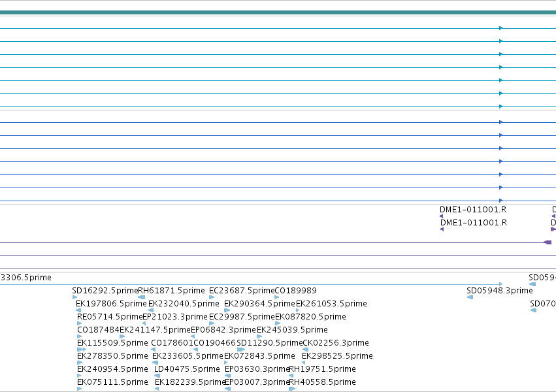556x392 pixels.
Task: Click the SD11290.5prime label
Action: [x=269, y=343]
